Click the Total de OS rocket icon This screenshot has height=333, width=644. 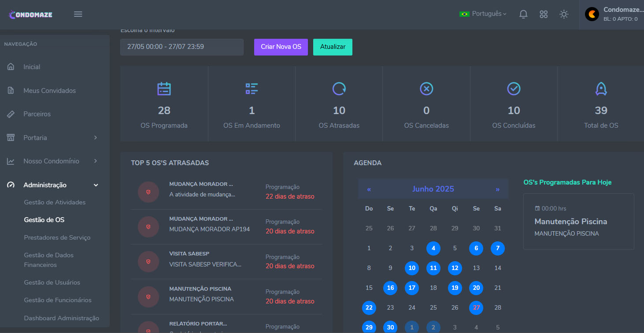point(601,89)
